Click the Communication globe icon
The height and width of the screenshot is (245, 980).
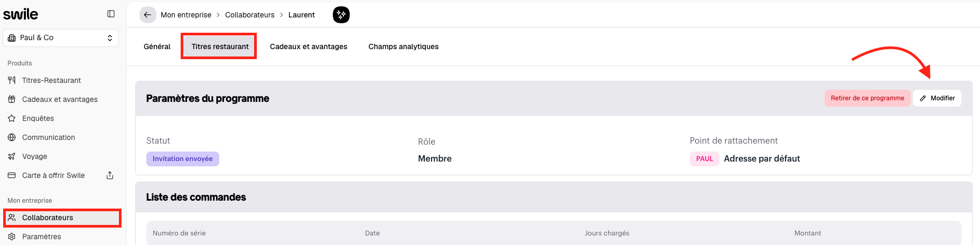coord(12,137)
